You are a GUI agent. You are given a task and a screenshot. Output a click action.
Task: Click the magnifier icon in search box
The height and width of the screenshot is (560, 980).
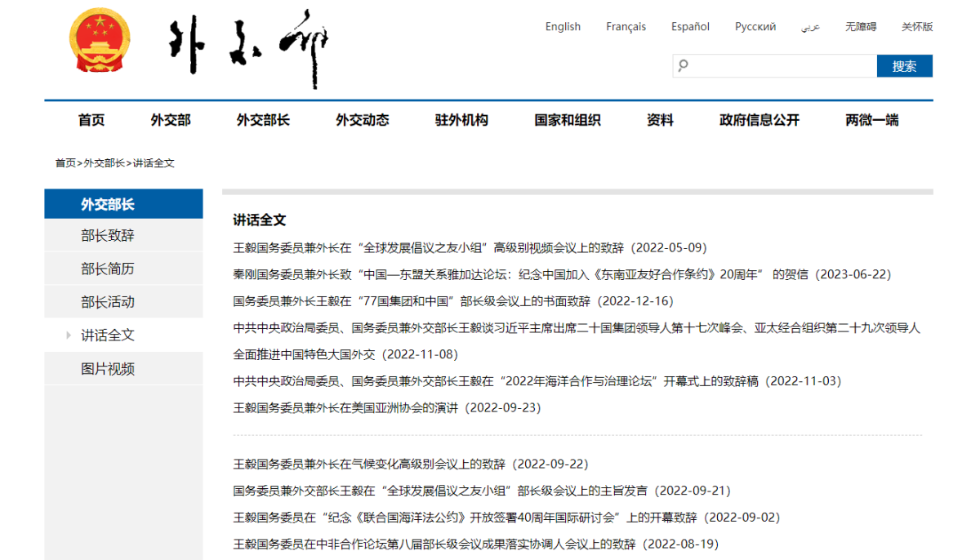[x=684, y=65]
